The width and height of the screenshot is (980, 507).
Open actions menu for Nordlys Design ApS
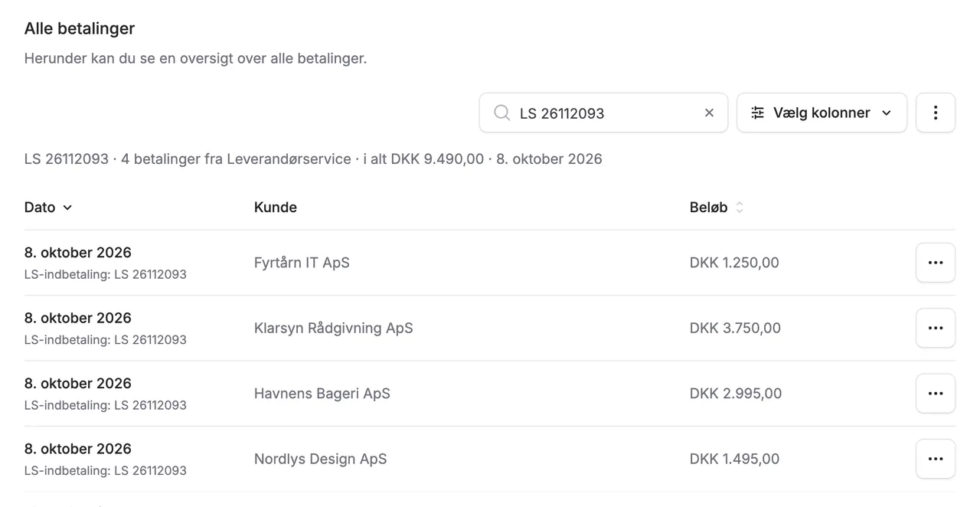[x=935, y=459]
